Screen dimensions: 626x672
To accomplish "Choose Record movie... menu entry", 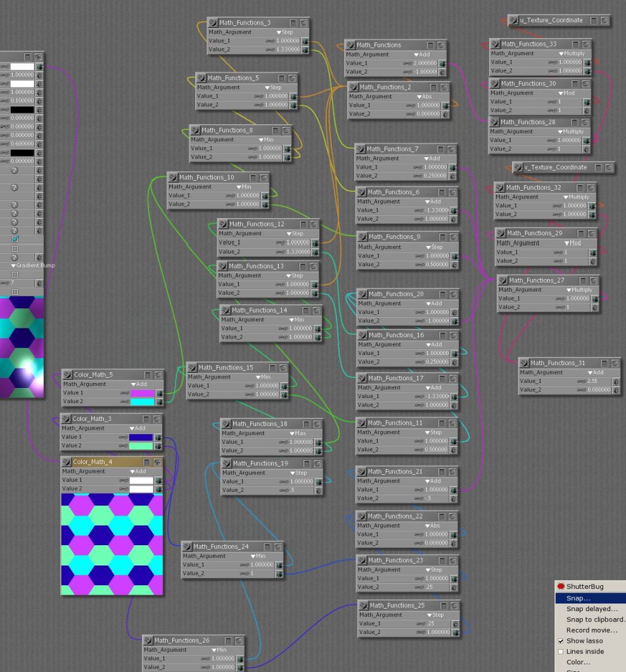I will [x=591, y=631].
